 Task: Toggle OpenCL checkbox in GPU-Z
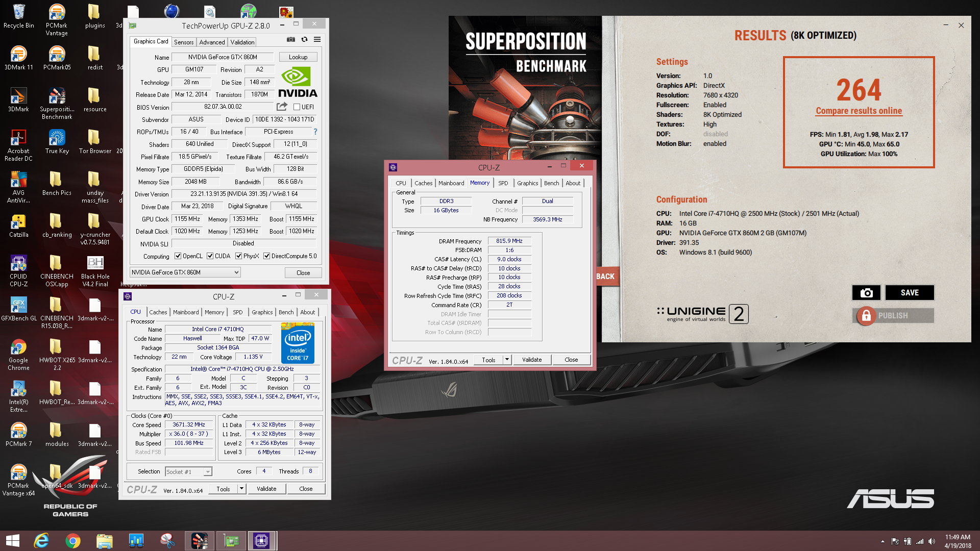point(178,256)
